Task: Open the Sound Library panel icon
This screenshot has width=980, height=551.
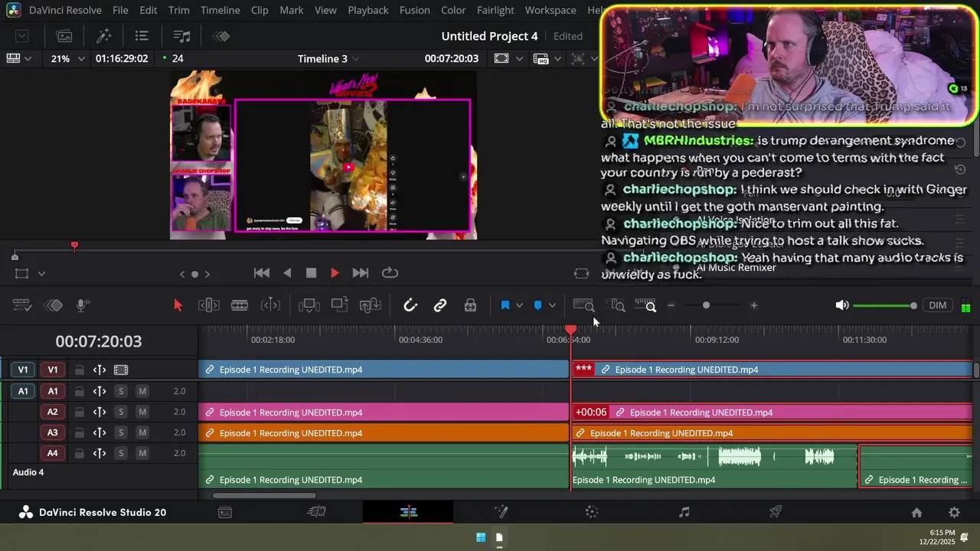Action: [181, 36]
